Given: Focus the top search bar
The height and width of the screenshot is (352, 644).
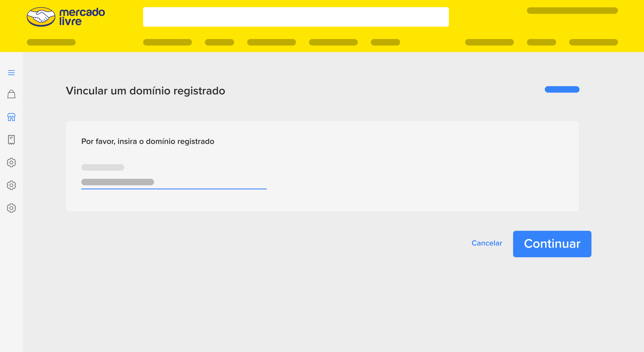Looking at the screenshot, I should pyautogui.click(x=296, y=17).
